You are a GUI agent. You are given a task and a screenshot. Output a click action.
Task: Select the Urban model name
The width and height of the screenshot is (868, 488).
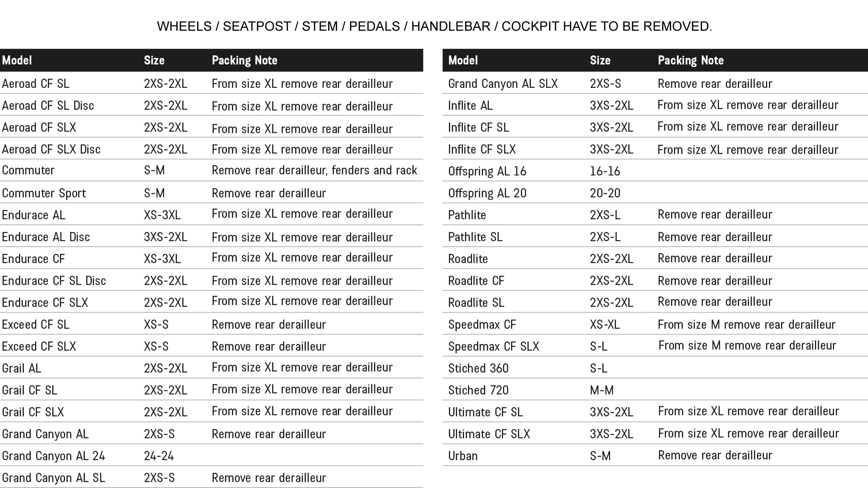(463, 456)
